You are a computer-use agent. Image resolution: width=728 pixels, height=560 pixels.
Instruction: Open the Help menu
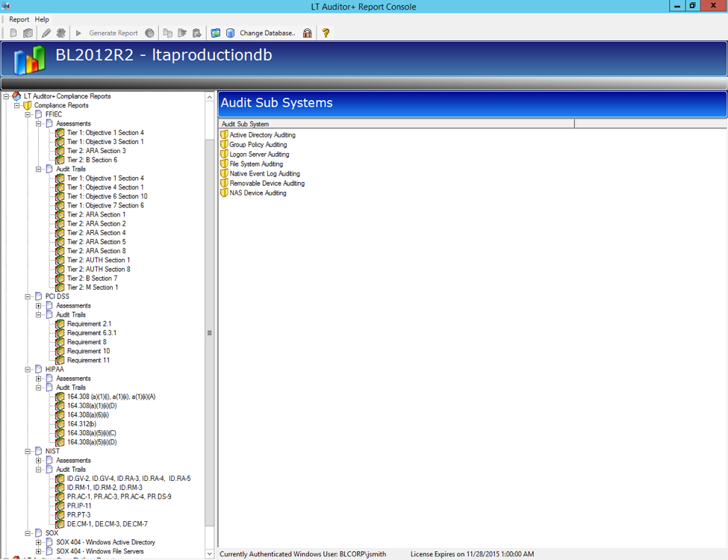point(42,19)
